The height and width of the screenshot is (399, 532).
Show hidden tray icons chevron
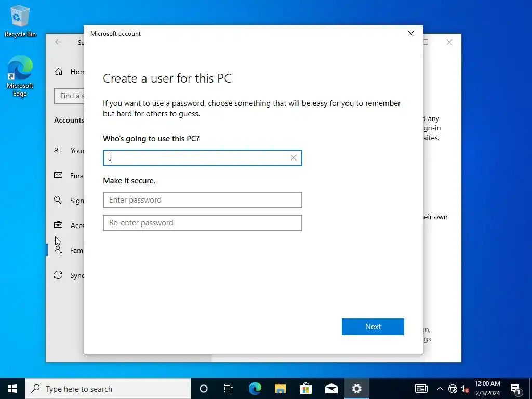point(440,389)
